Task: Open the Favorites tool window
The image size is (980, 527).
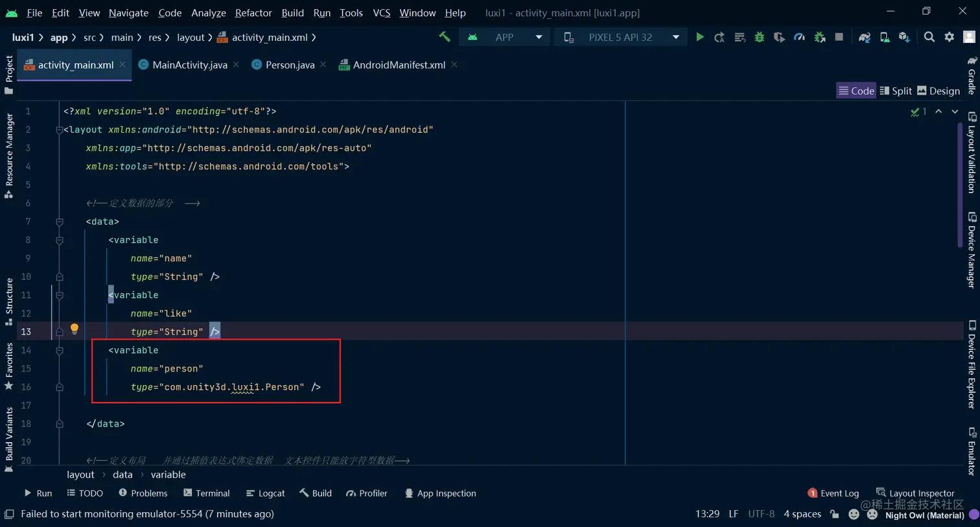Action: coord(8,366)
